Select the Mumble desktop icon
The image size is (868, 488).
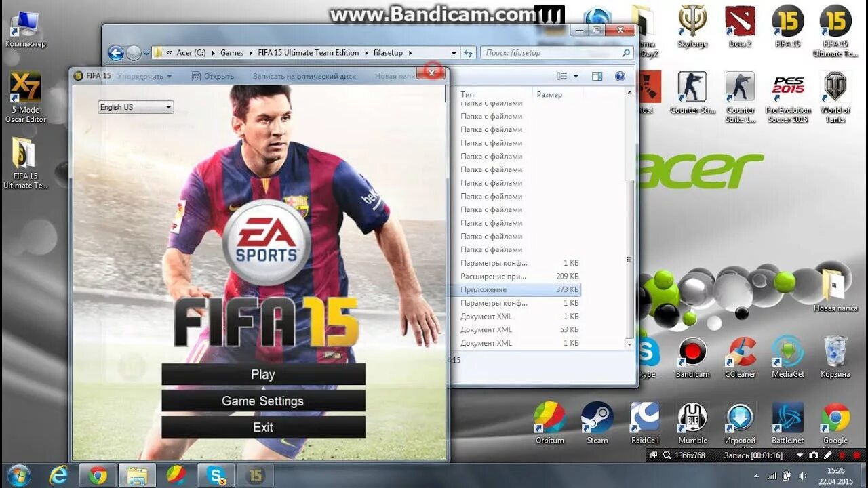coord(692,424)
